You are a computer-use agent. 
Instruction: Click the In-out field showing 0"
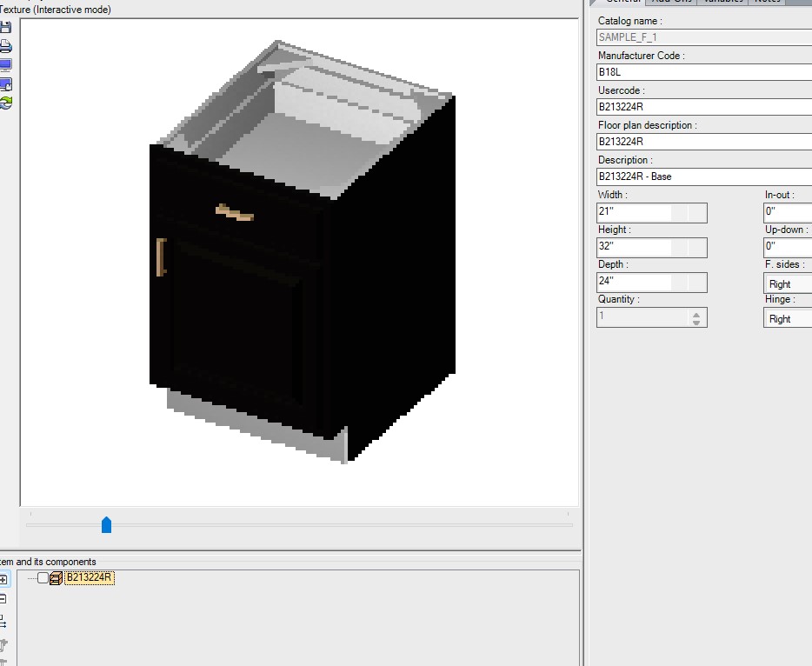coord(787,213)
